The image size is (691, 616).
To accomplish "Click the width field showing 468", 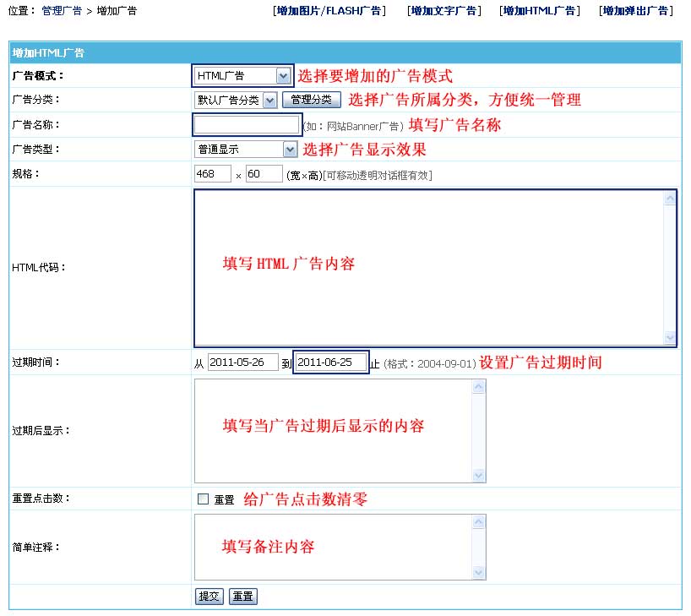I will coord(212,174).
